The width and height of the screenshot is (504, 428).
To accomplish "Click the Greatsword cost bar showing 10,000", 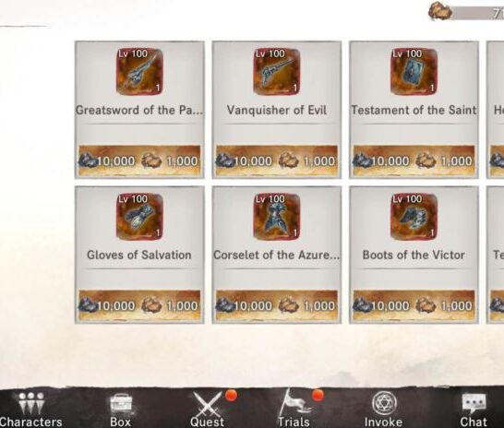I will 139,160.
